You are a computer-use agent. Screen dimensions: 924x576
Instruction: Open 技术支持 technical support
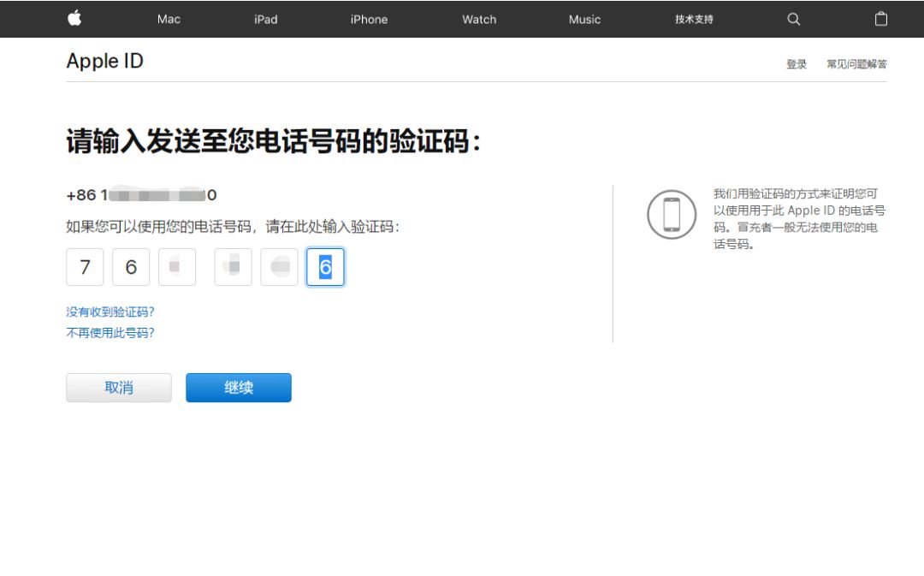tap(691, 19)
